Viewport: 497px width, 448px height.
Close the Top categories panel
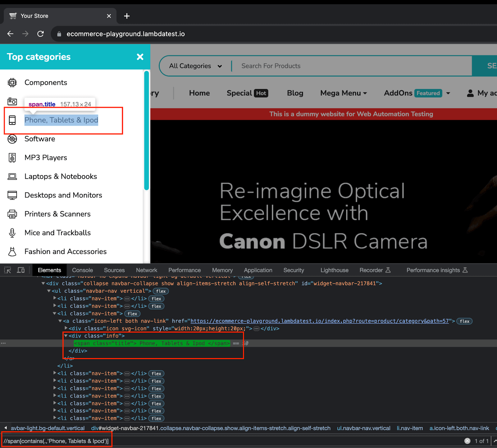(x=140, y=57)
